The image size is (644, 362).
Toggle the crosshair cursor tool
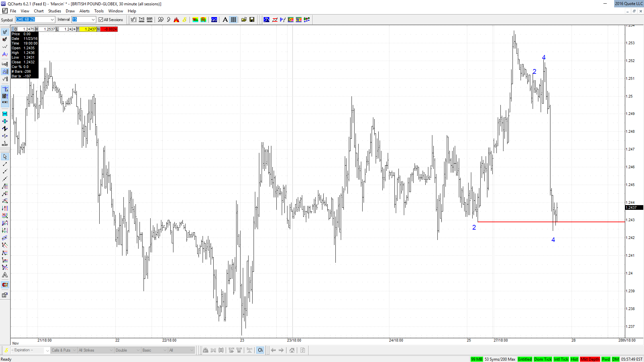click(x=5, y=89)
